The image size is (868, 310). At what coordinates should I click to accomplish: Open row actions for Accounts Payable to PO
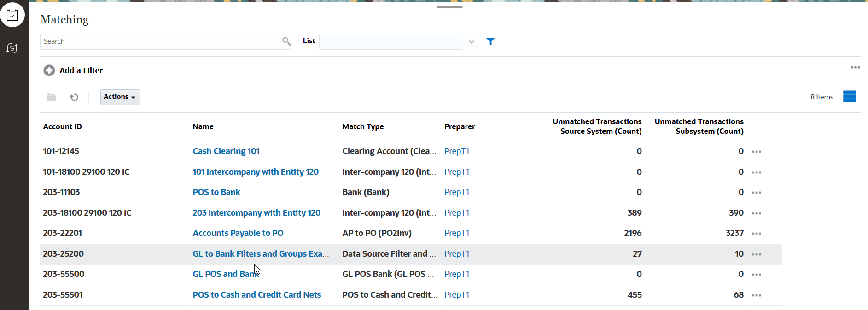coord(757,234)
